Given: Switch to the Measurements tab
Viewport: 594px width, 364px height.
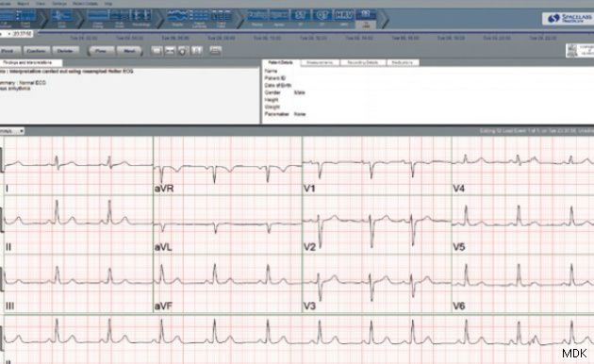Looking at the screenshot, I should 321,62.
